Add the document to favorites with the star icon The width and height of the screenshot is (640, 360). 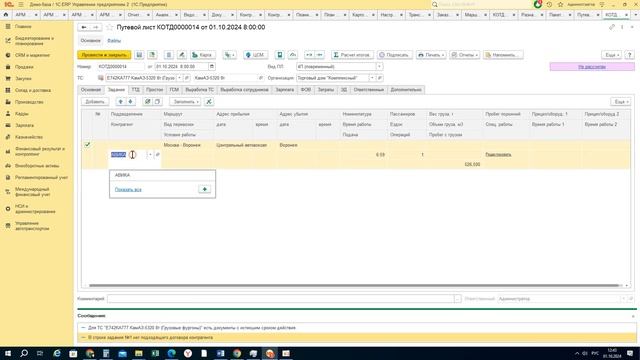coord(109,27)
